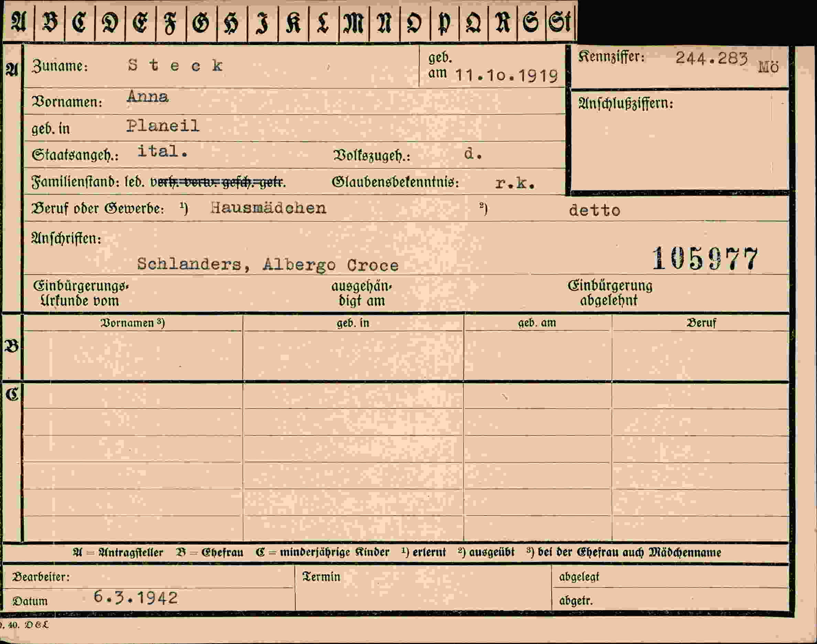Click the 'geb. am' column header
Image resolution: width=817 pixels, height=644 pixels.
click(x=537, y=323)
